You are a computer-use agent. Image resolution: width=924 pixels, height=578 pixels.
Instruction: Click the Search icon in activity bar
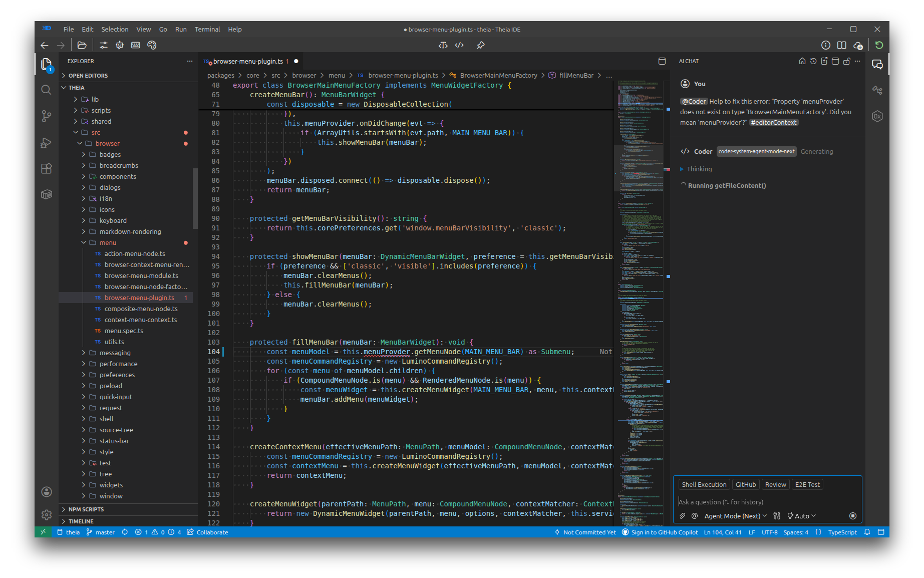point(46,90)
